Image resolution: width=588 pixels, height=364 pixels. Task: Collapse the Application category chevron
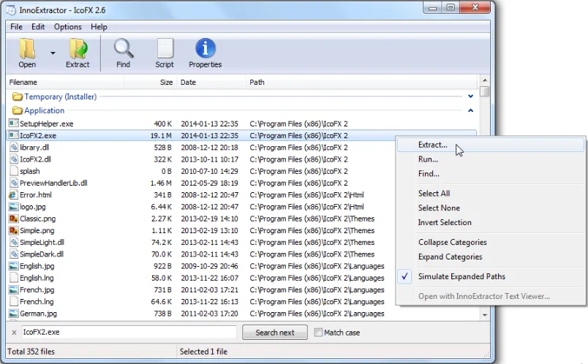471,110
